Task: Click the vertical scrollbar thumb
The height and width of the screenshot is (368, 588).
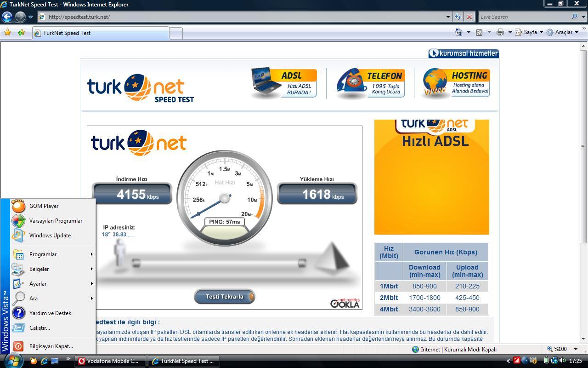Action: pos(583,147)
